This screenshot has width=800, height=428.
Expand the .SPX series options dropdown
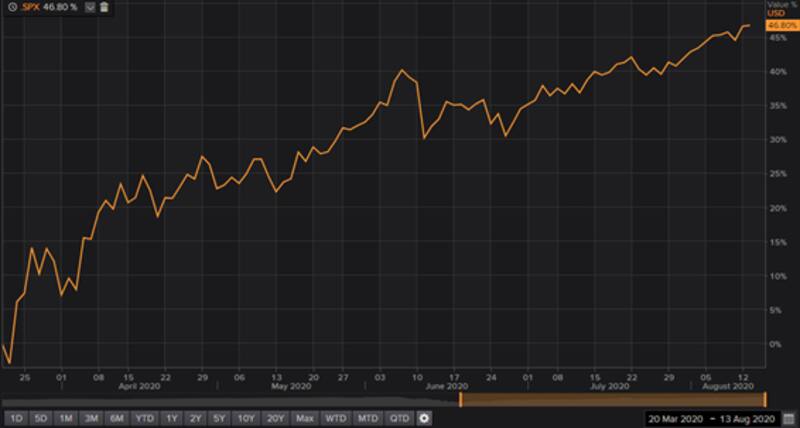click(x=89, y=6)
